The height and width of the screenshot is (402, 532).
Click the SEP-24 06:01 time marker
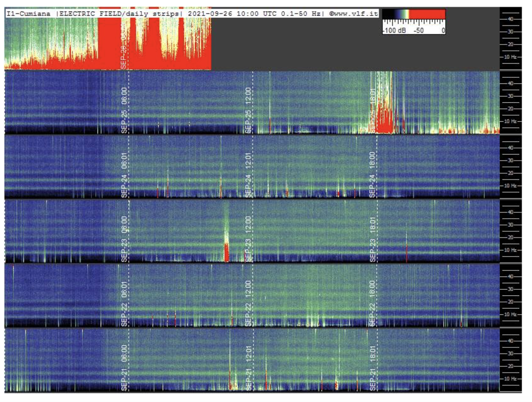(x=124, y=175)
